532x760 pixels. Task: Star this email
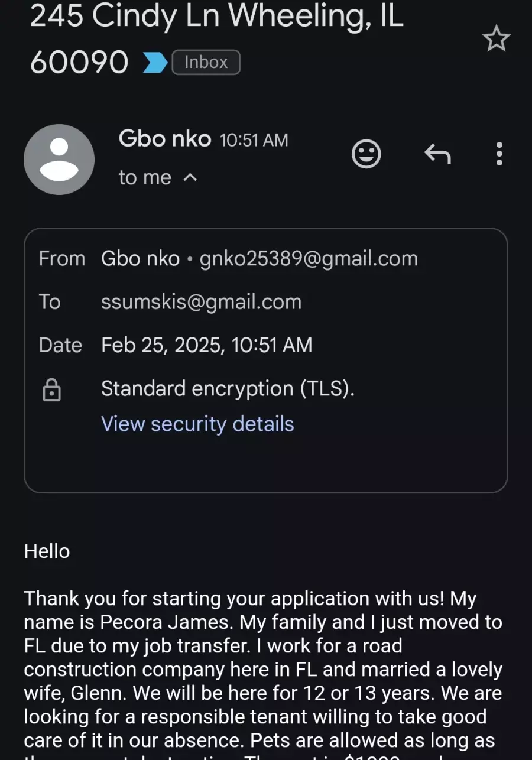tap(495, 39)
